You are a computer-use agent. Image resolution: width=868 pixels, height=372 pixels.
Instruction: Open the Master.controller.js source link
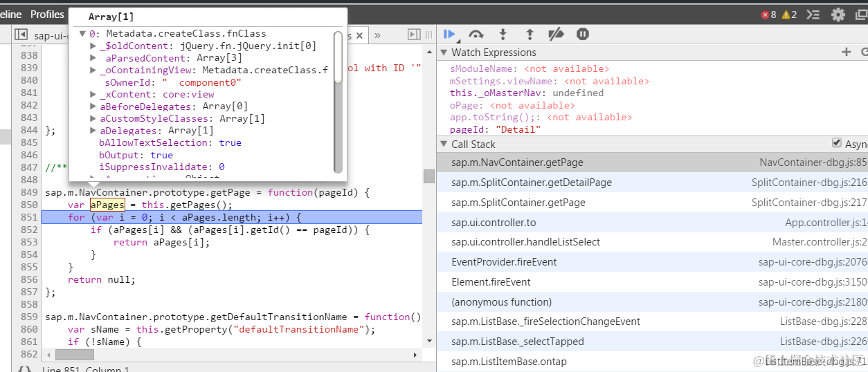pos(820,242)
